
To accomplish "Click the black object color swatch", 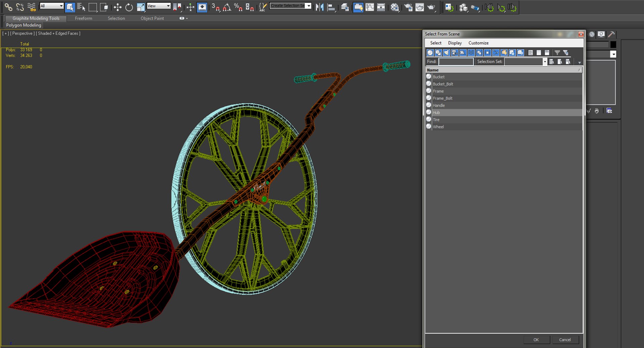I will pyautogui.click(x=613, y=45).
